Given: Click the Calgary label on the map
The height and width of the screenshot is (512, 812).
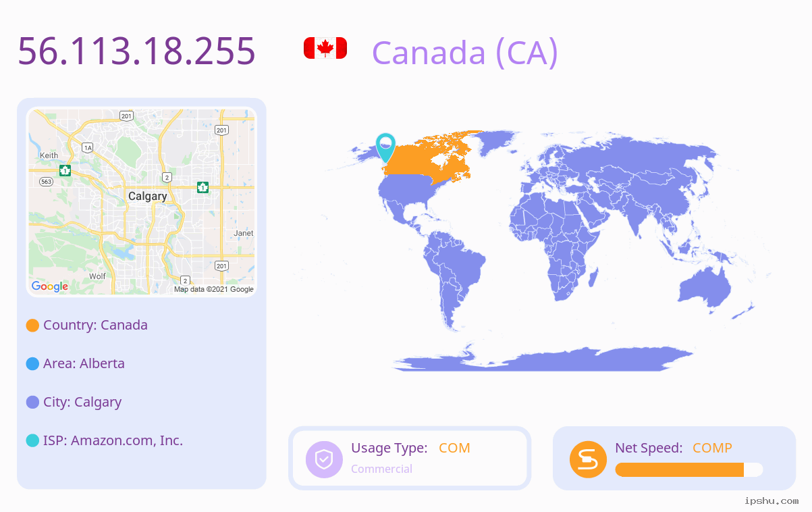Looking at the screenshot, I should click(147, 197).
